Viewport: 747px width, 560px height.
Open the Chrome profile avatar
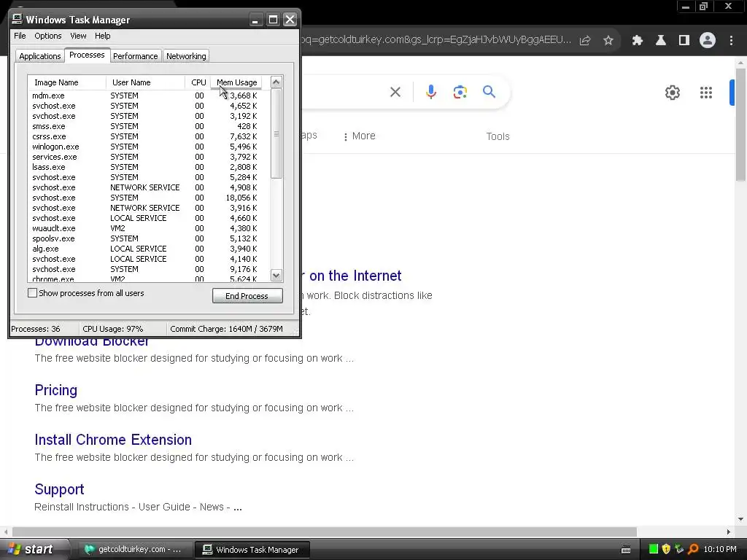pyautogui.click(x=708, y=41)
